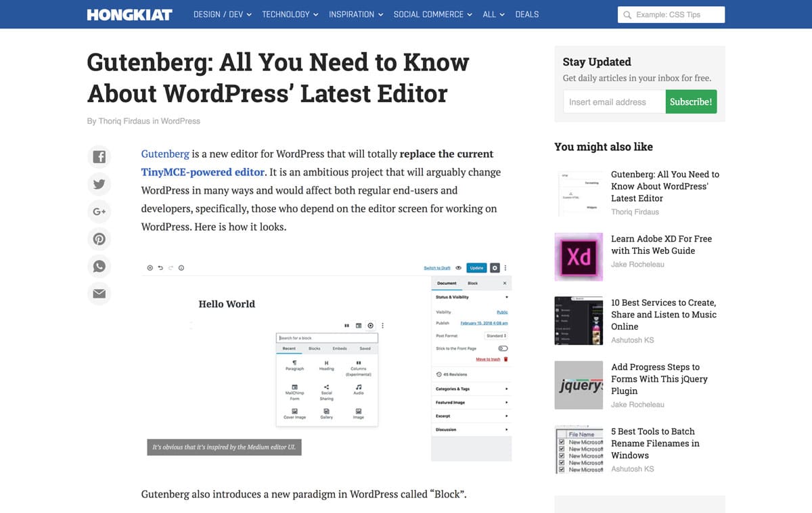Click the Gutenberg sidebar article thumbnail
The image size is (812, 513).
pos(579,192)
